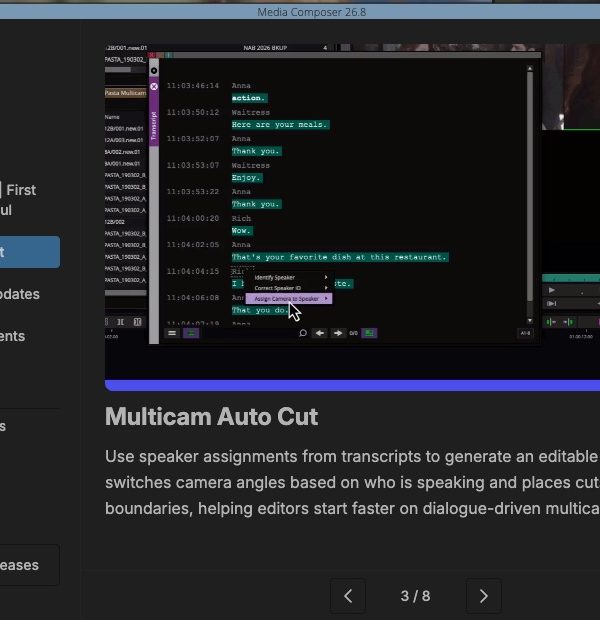Select the clip '12B/001.new.01' in the bin list
The image size is (600, 620).
point(124,129)
